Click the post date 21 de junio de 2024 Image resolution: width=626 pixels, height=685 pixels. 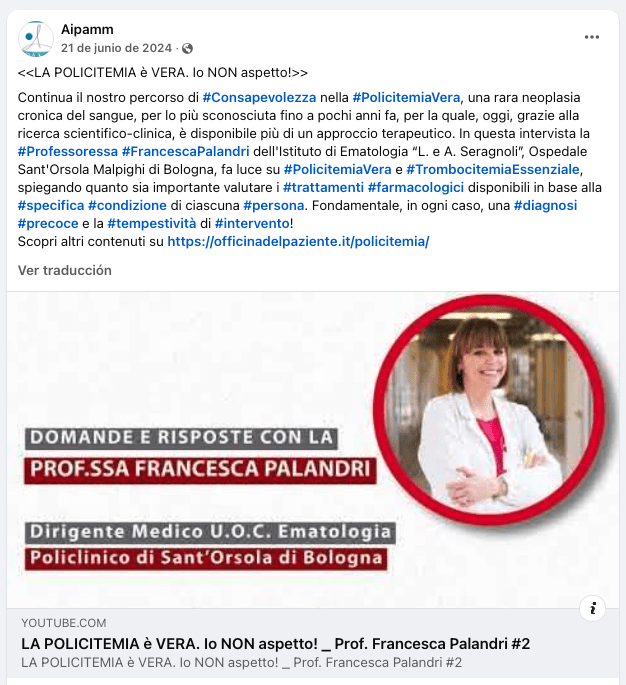(116, 48)
